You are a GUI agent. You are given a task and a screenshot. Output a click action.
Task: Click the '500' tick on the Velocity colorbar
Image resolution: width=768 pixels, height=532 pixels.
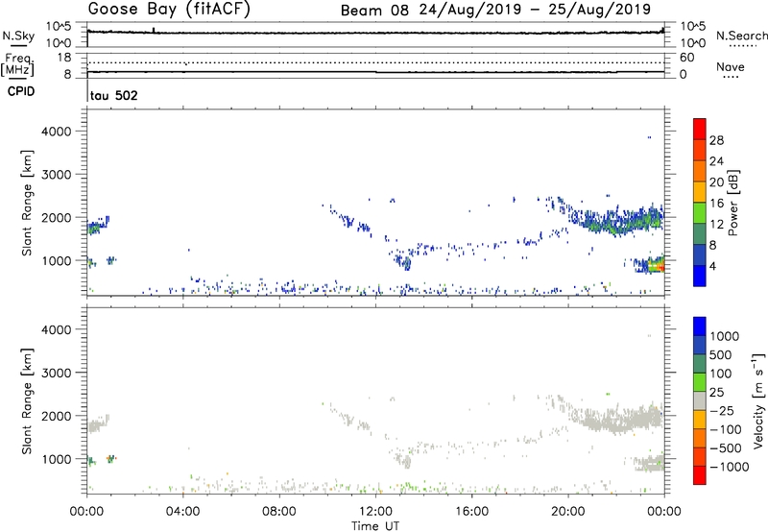pos(721,355)
